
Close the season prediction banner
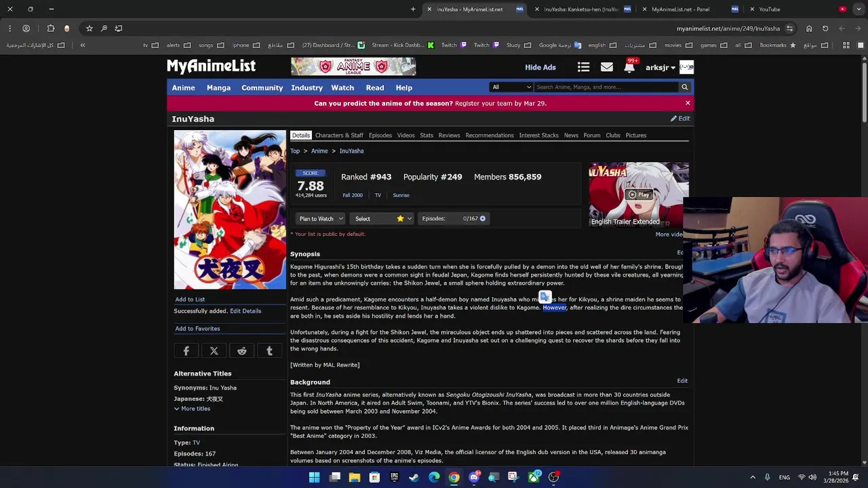click(x=688, y=103)
